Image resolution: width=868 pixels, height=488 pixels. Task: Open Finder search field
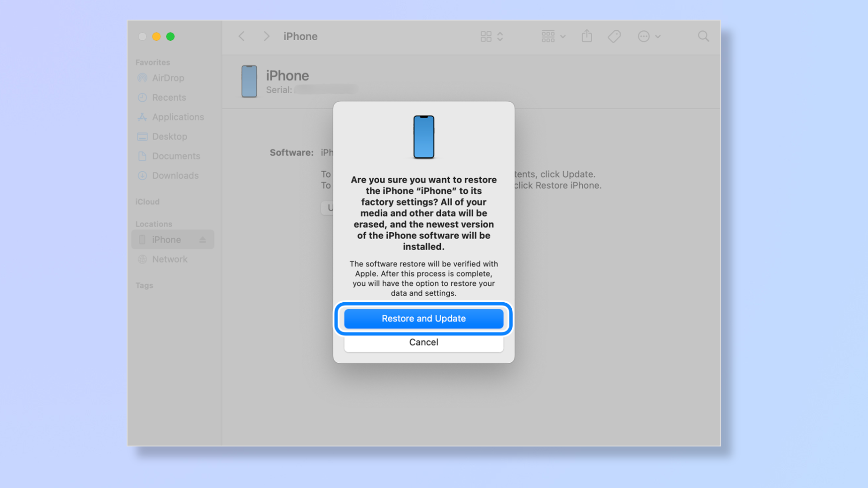[x=703, y=36]
